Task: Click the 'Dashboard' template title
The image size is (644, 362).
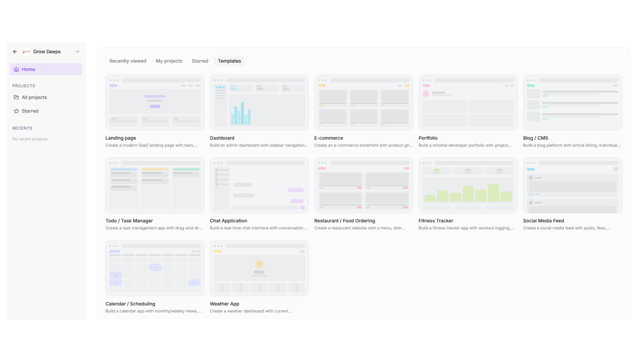Action: [222, 138]
